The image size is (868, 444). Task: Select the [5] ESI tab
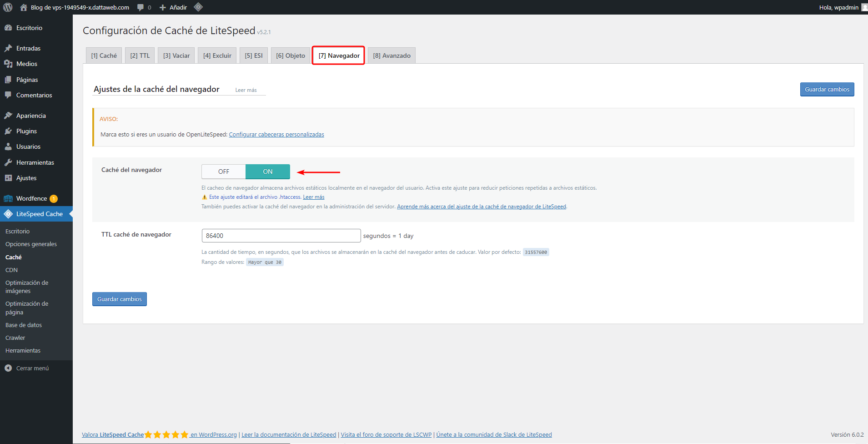(x=254, y=55)
